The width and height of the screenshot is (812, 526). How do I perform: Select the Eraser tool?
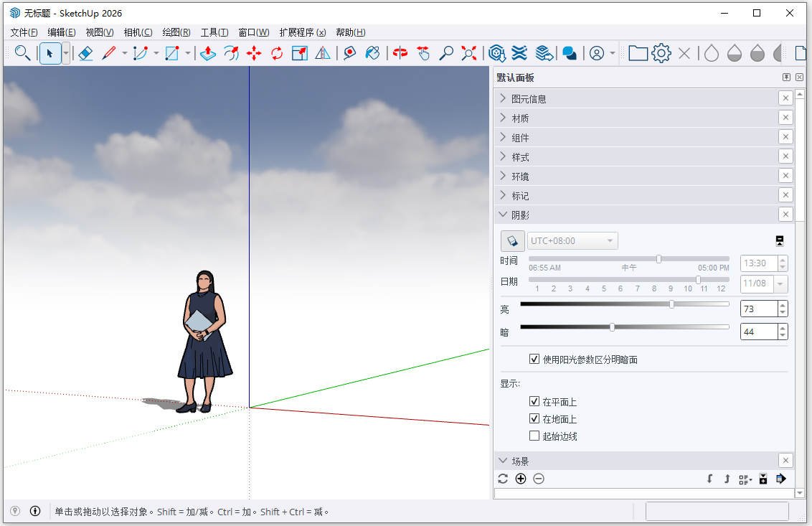[86, 53]
